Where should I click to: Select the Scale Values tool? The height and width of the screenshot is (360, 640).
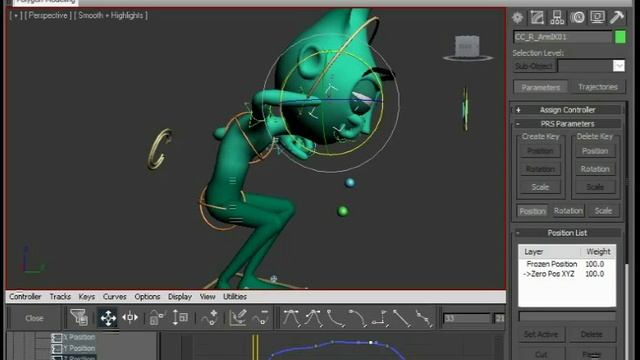(180, 318)
